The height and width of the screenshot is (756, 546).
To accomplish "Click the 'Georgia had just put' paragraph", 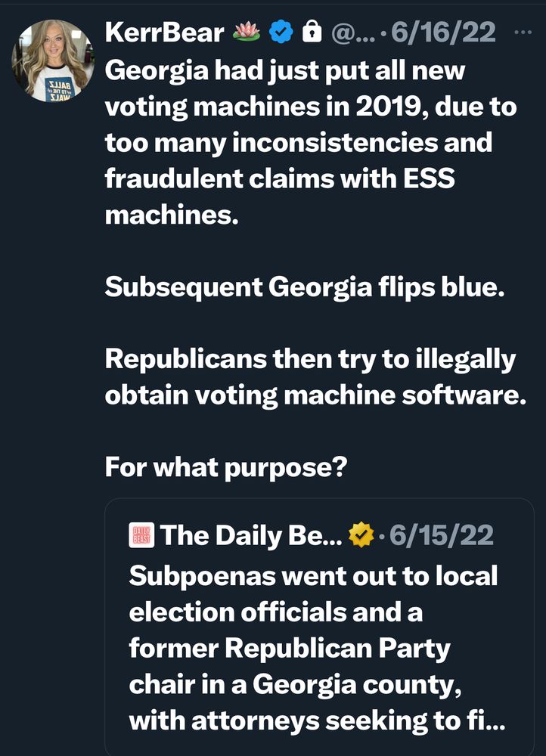I will (x=310, y=142).
